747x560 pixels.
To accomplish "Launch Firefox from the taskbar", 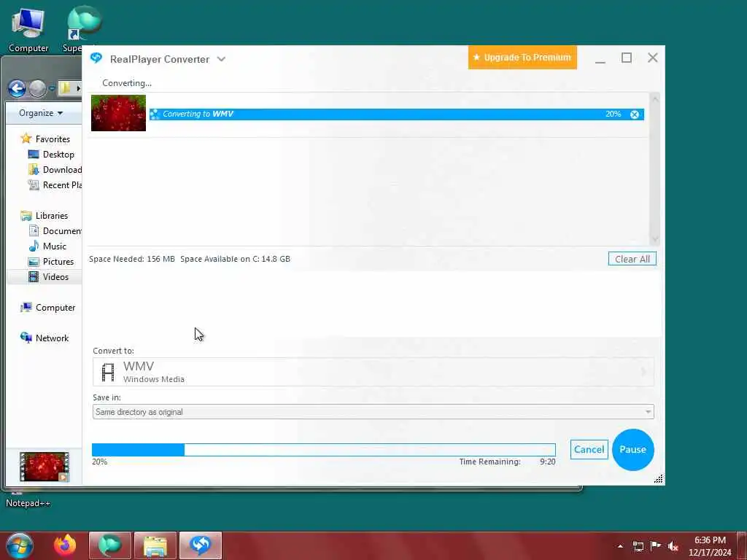I will (65, 545).
